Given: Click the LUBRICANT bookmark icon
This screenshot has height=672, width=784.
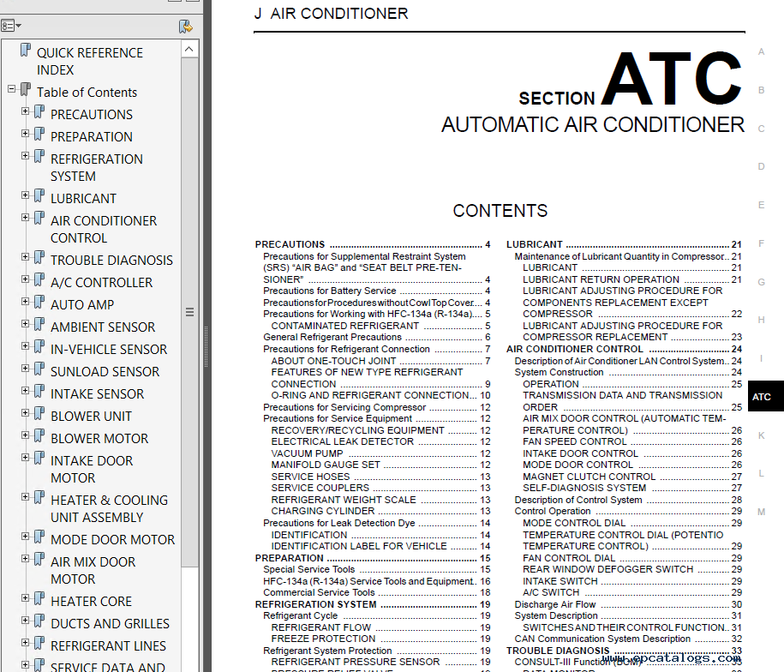Looking at the screenshot, I should [x=39, y=195].
